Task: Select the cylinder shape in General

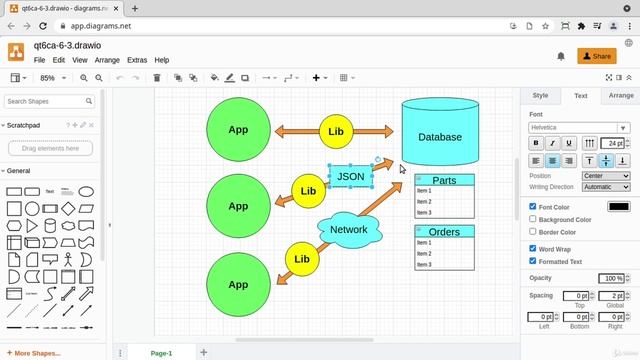Action: pyautogui.click(x=50, y=225)
